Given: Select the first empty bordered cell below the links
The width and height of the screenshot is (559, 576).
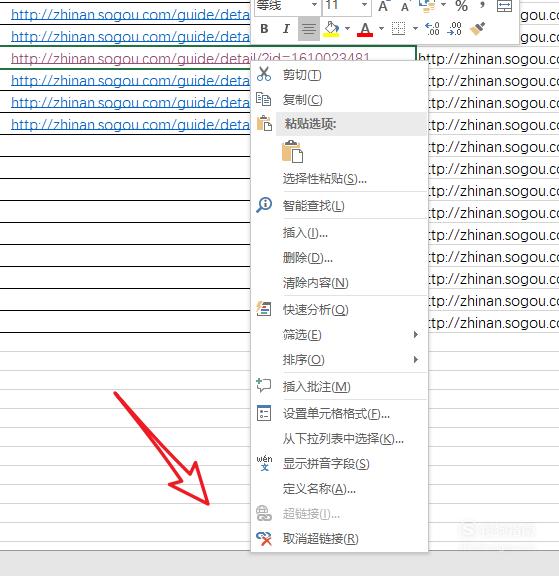Looking at the screenshot, I should [x=125, y=146].
